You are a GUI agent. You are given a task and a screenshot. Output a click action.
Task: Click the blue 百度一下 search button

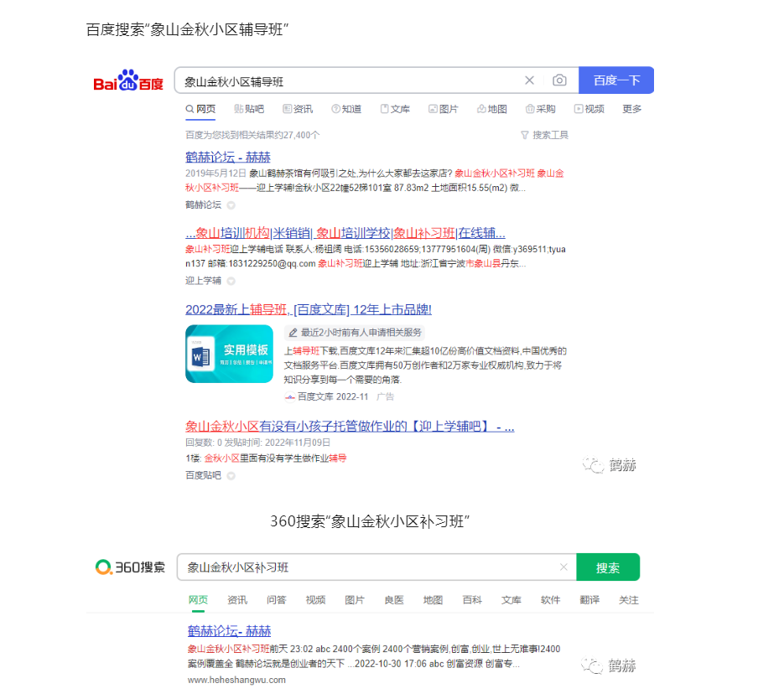[x=615, y=80]
